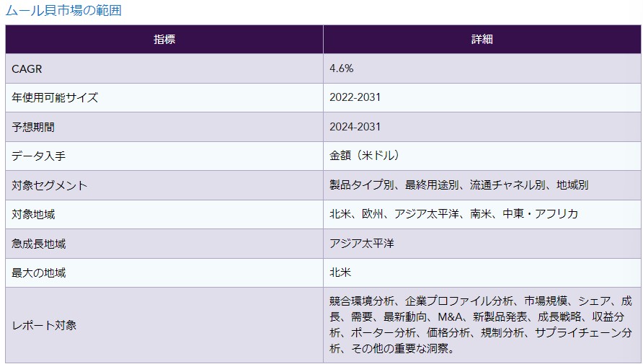Select the 予想期間 row label
This screenshot has height=364, width=643.
tap(33, 127)
